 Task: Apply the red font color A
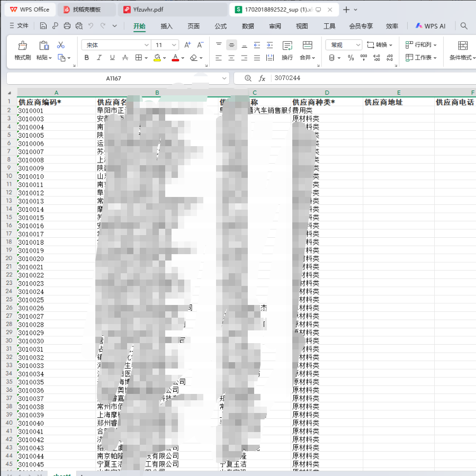175,58
